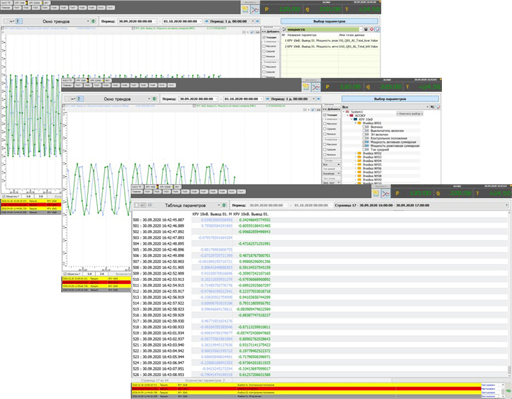Click the trend chart icon in the middle window header

[x=316, y=87]
